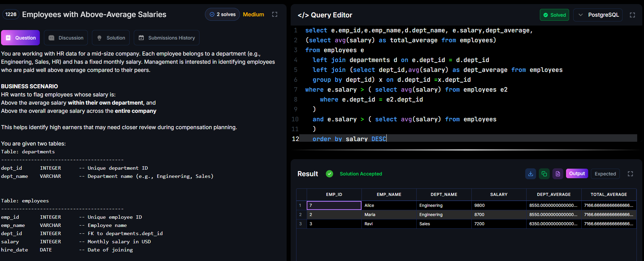Click the green Solution Accepted checkmark icon

pos(329,174)
